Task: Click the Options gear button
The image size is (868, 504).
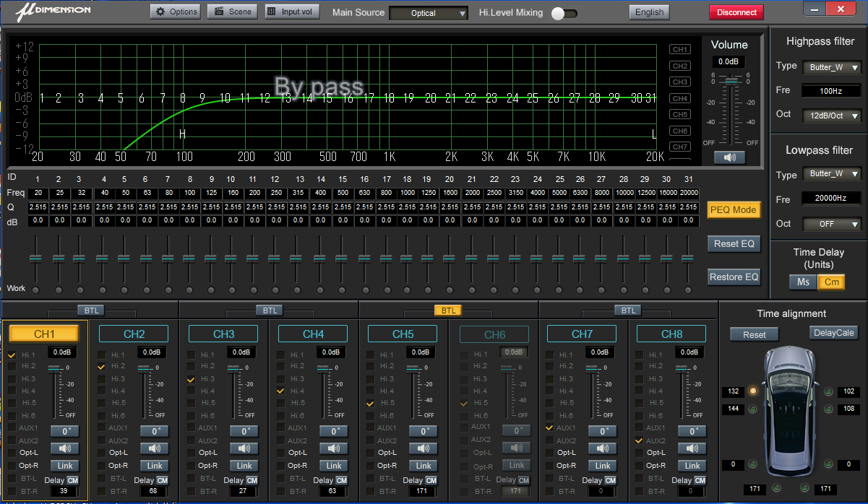Action: coord(176,12)
